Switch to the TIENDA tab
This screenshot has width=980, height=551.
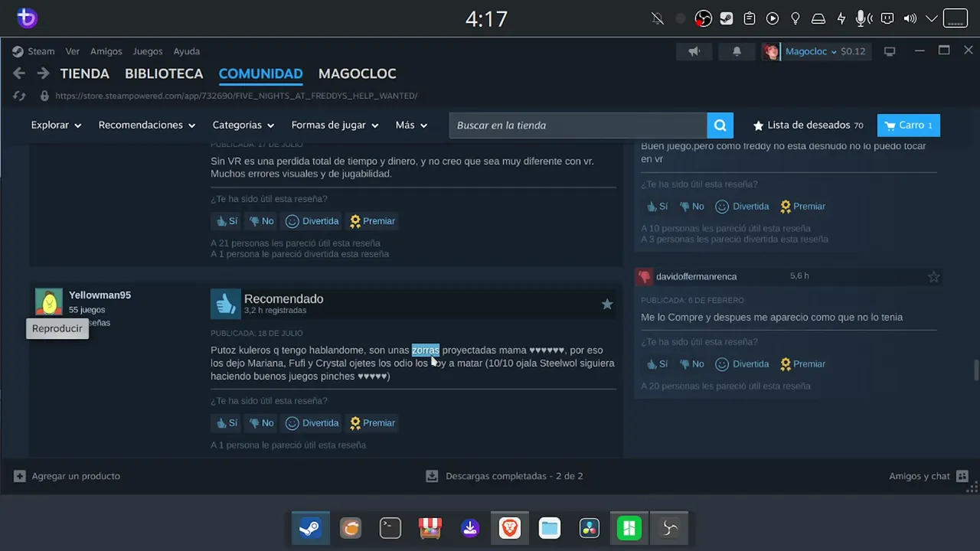85,74
